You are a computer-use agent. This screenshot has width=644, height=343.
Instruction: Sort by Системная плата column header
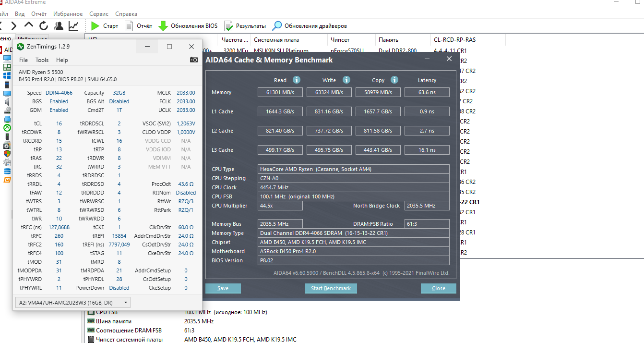(289, 40)
